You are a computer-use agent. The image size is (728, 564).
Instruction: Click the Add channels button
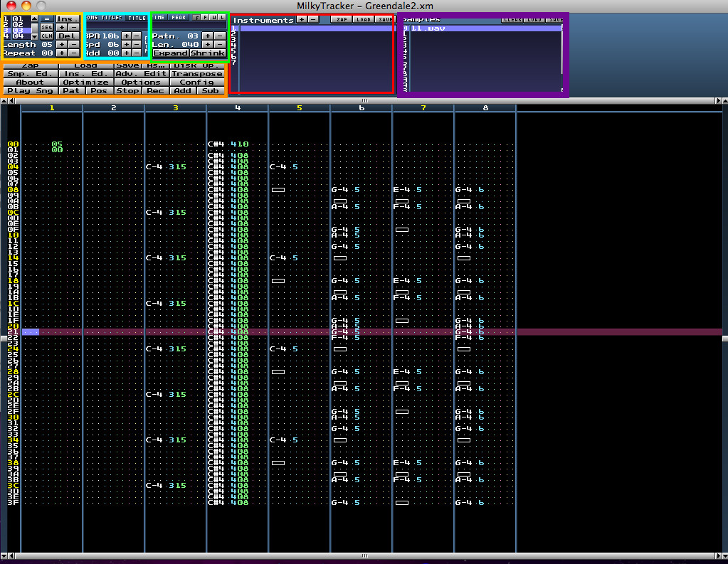(x=183, y=91)
